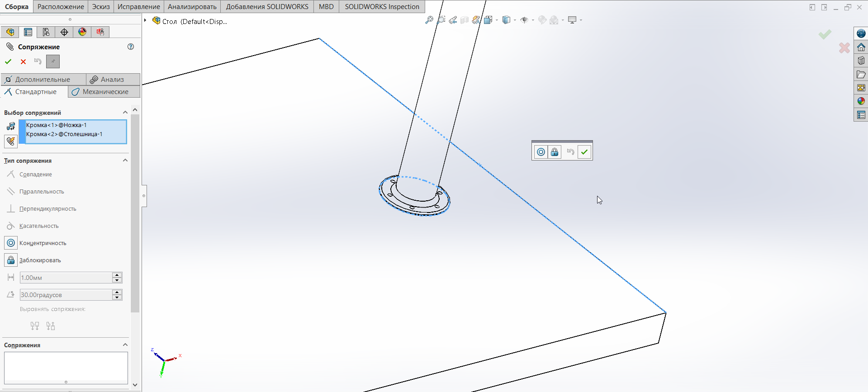
Task: Open the Hide/Show Items dropdown arrow
Action: click(x=533, y=20)
